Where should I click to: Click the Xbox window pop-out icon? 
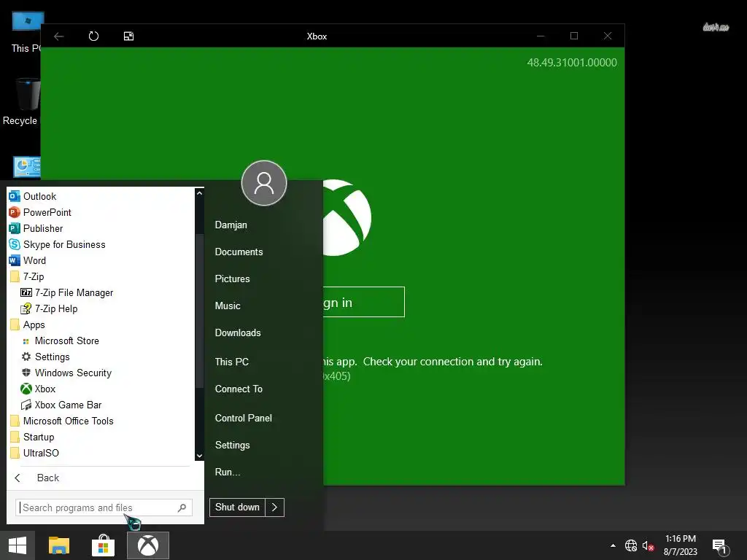128,36
